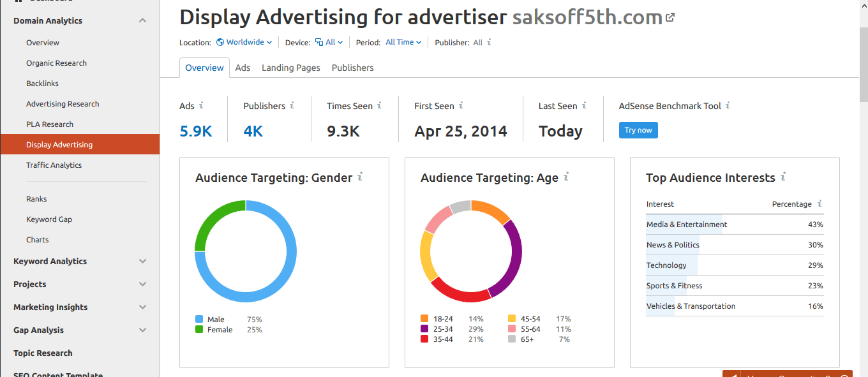Open saksoff5th.com via the external link icon

point(670,17)
